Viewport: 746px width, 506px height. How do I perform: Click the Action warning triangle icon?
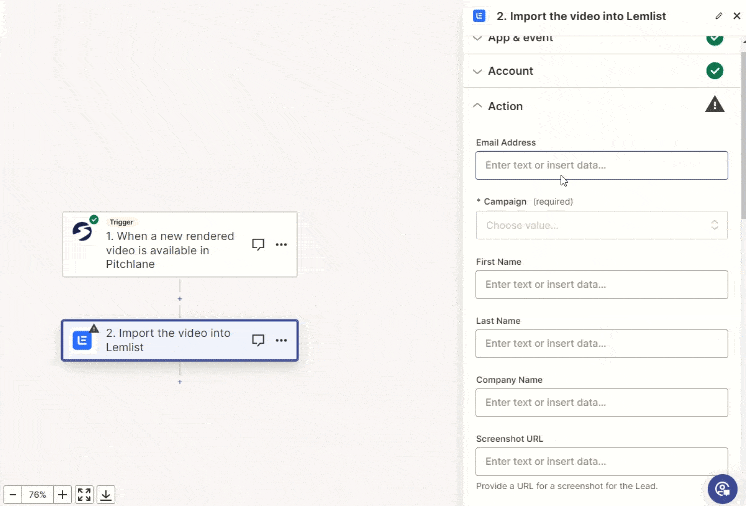[x=714, y=104]
